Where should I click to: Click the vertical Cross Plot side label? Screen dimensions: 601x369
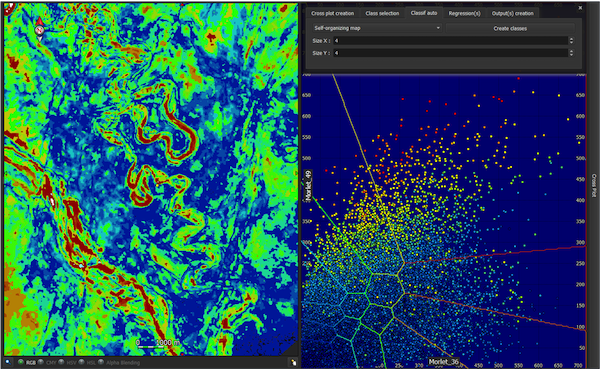594,185
